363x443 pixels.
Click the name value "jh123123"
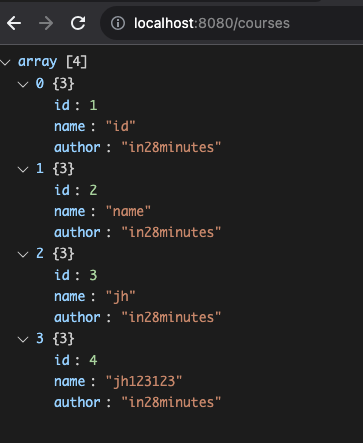pyautogui.click(x=144, y=382)
